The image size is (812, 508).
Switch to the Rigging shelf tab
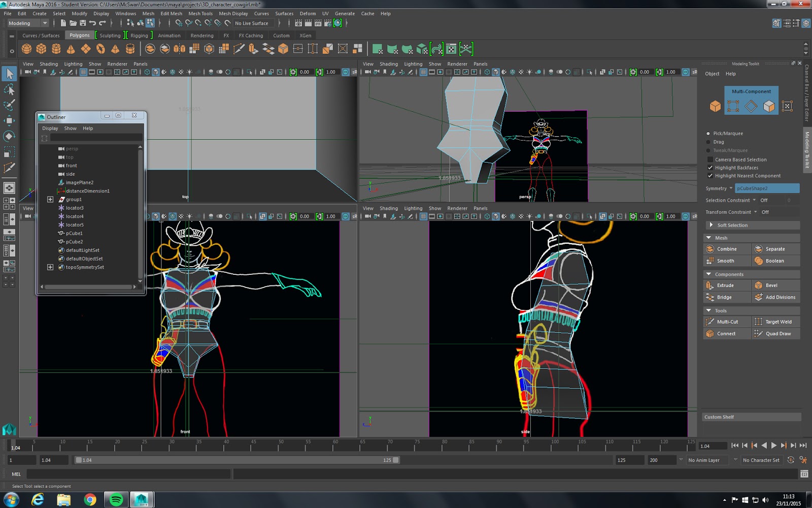tap(139, 36)
